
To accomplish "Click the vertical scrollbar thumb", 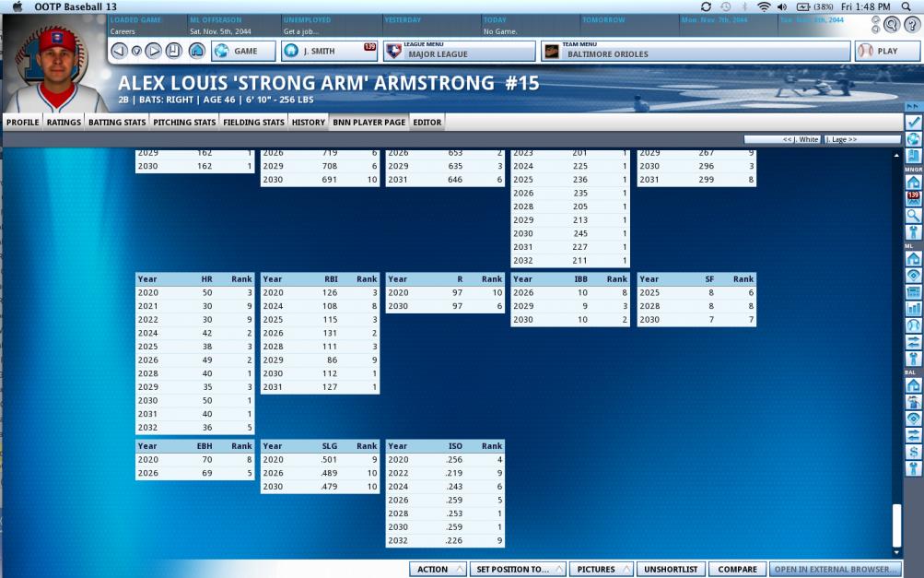I will tap(897, 525).
